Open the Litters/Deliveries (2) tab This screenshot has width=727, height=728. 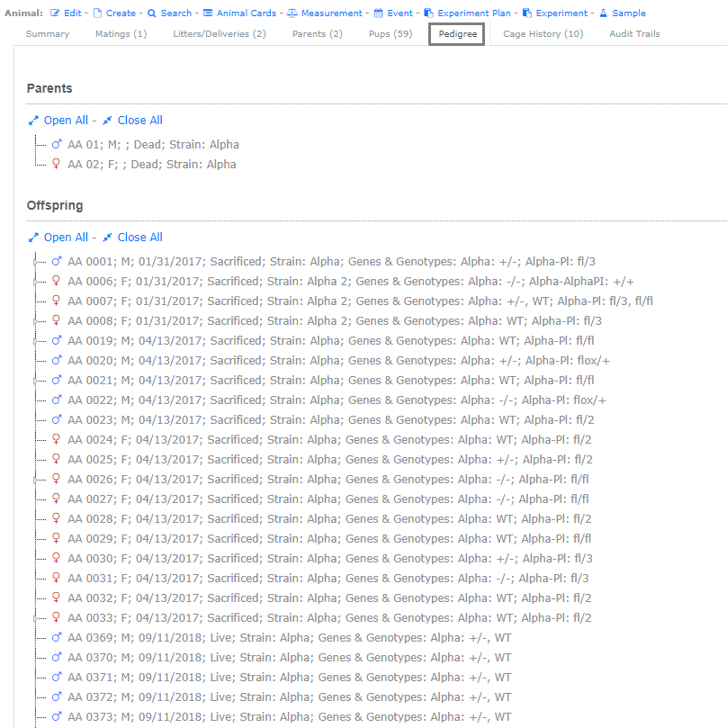220,34
